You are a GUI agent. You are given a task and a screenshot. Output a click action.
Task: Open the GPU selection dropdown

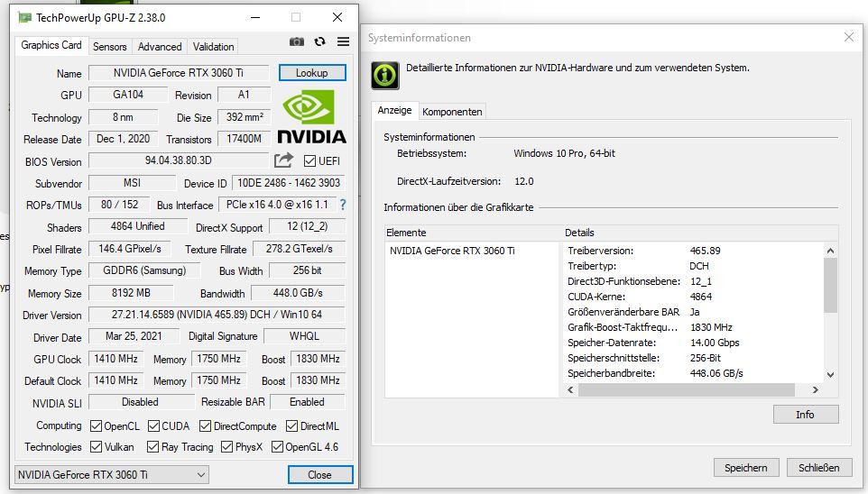click(x=111, y=475)
